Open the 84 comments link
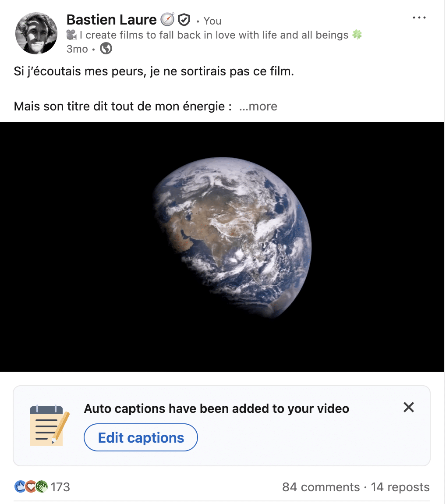 (x=321, y=487)
